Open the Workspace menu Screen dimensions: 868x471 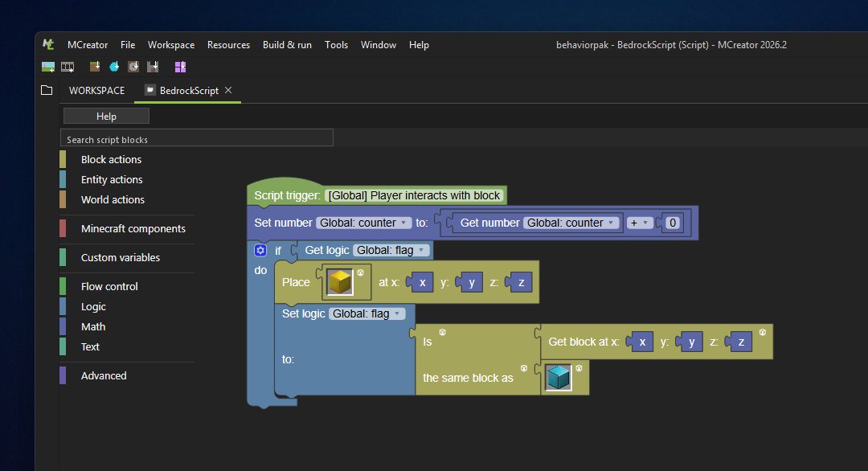[x=171, y=45]
